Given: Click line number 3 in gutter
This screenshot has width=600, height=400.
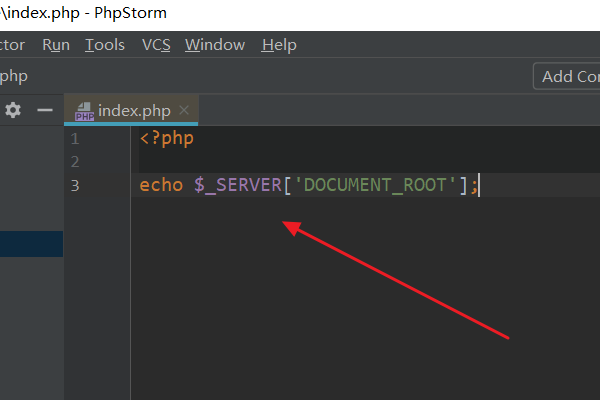Looking at the screenshot, I should pos(75,186).
